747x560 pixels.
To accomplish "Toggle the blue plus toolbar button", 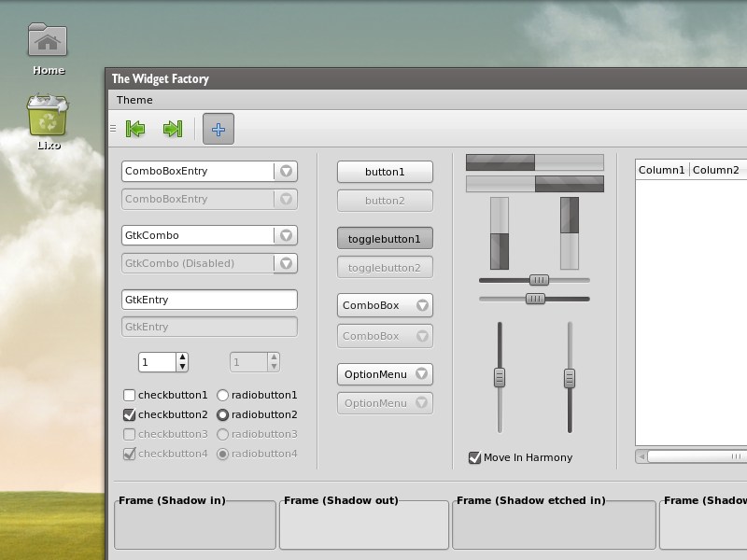I will click(x=218, y=129).
